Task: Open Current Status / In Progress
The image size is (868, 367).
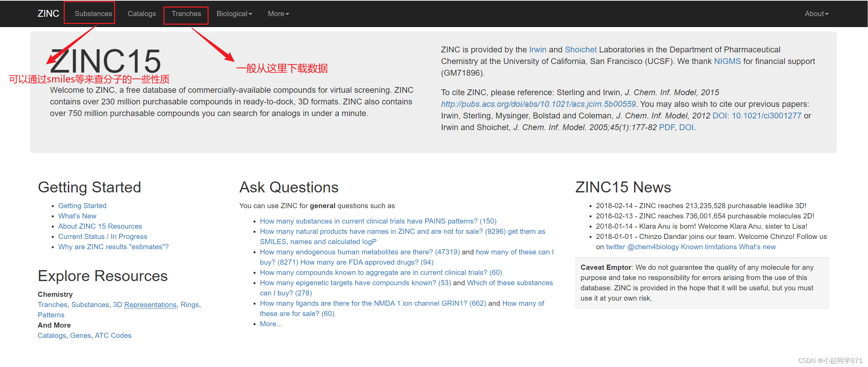Action: pyautogui.click(x=103, y=237)
